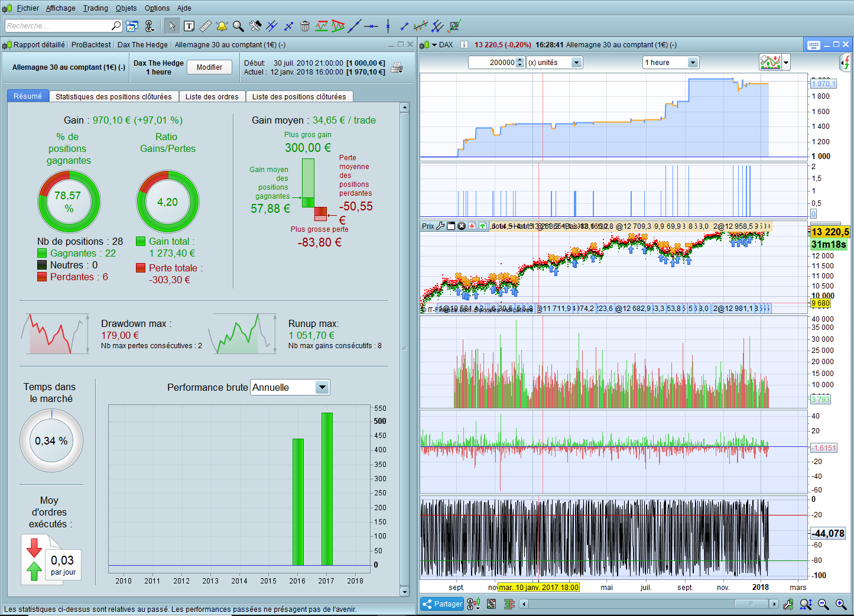Viewport: 854px width, 616px height.
Task: Open the DAX chart style dropdown arrow
Action: [x=434, y=45]
